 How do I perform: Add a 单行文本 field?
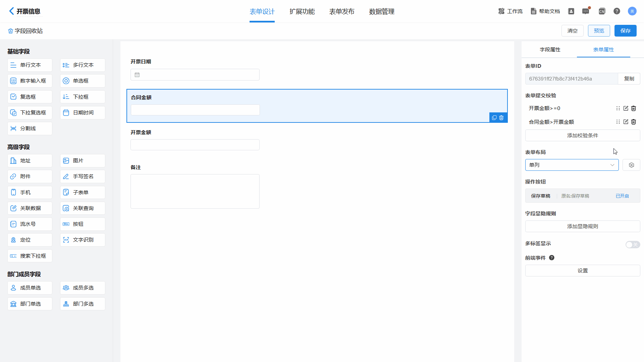(30, 65)
